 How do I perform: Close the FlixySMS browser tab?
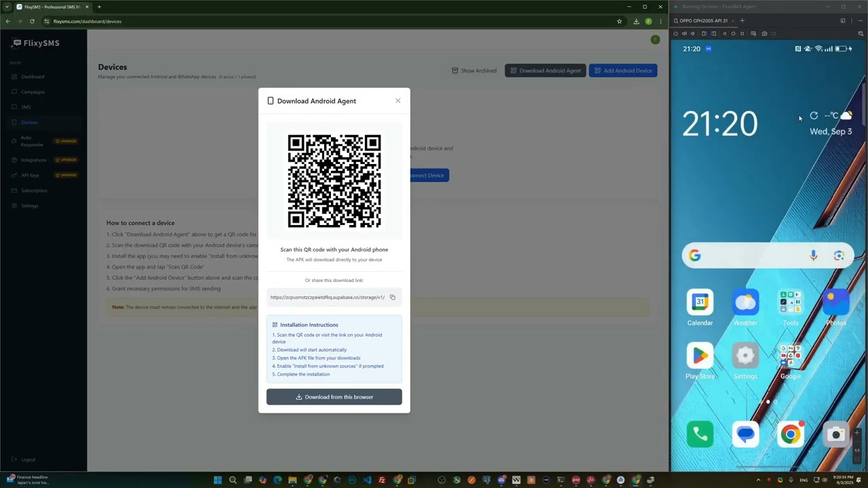87,7
